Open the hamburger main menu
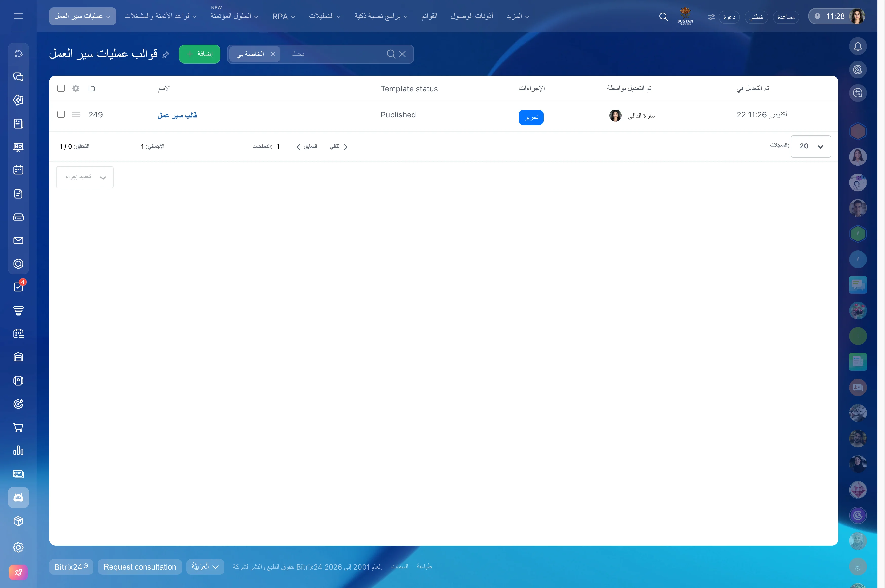This screenshot has width=885, height=588. click(x=18, y=16)
